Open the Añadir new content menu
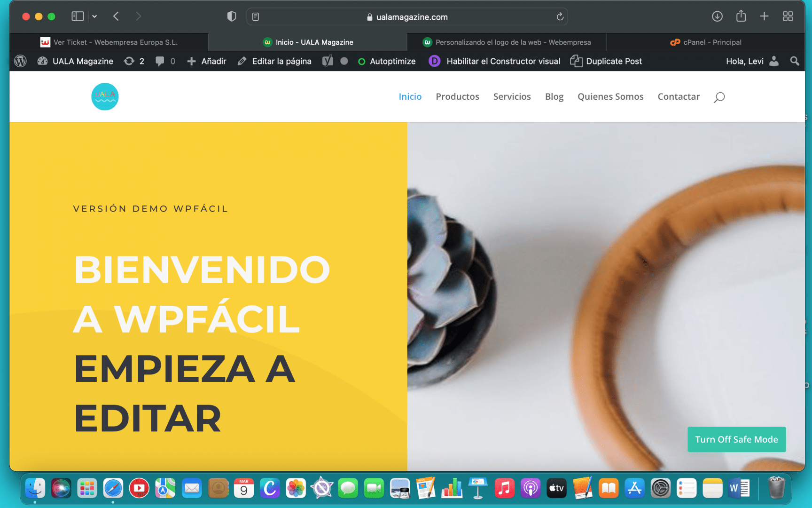Viewport: 812px width, 508px height. pyautogui.click(x=207, y=61)
